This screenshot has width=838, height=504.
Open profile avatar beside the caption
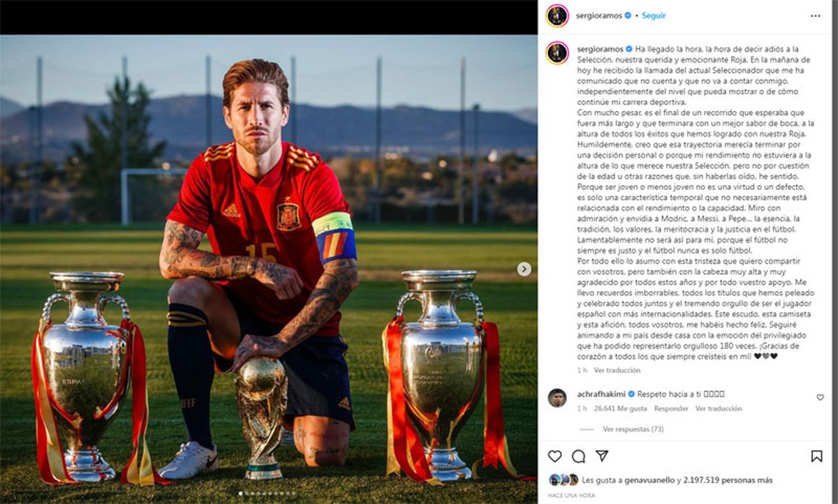click(x=557, y=53)
